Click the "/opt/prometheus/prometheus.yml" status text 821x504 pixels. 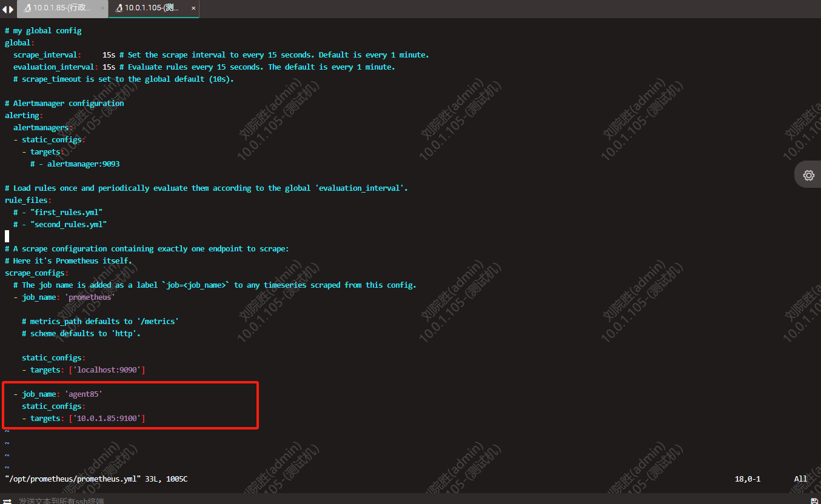pos(73,479)
